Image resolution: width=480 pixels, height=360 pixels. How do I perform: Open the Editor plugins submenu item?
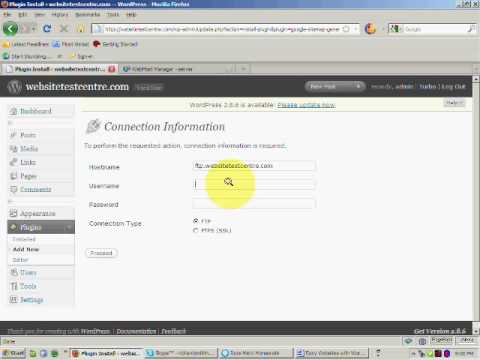click(21, 260)
